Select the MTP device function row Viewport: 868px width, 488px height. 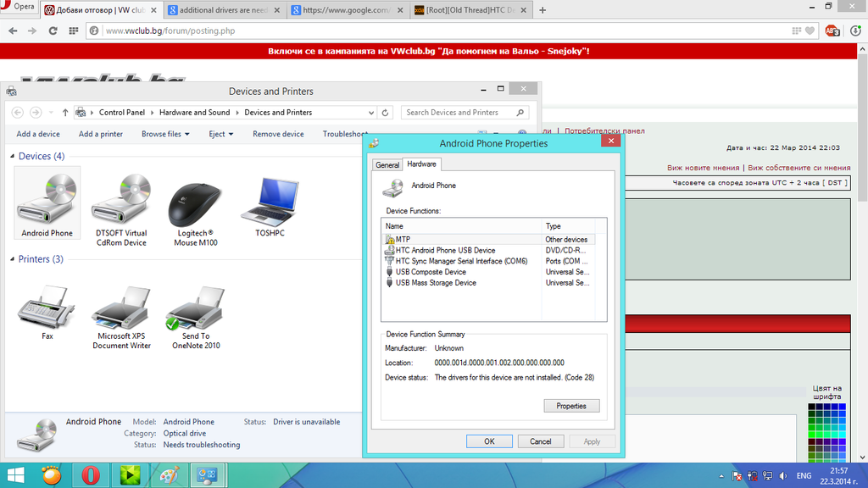tap(489, 240)
